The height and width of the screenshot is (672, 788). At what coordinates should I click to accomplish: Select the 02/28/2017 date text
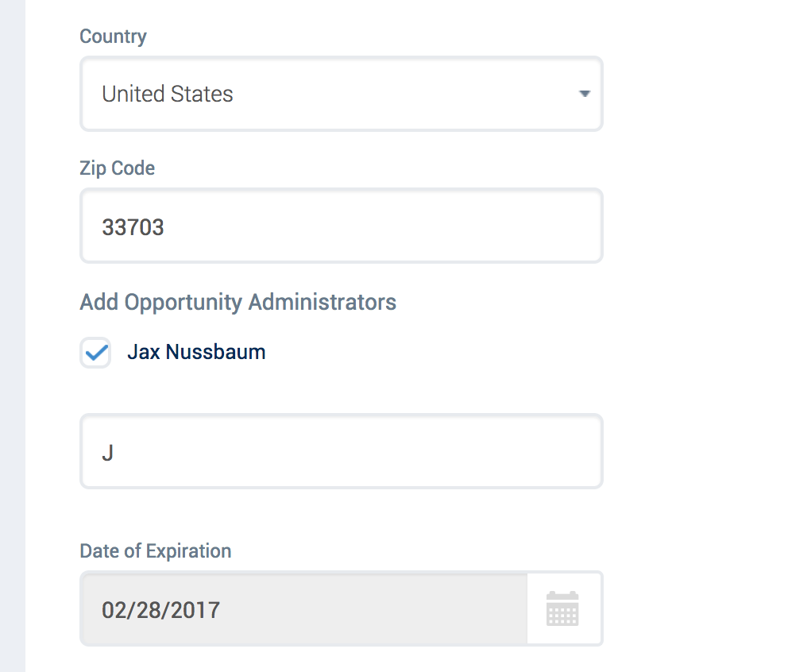160,610
